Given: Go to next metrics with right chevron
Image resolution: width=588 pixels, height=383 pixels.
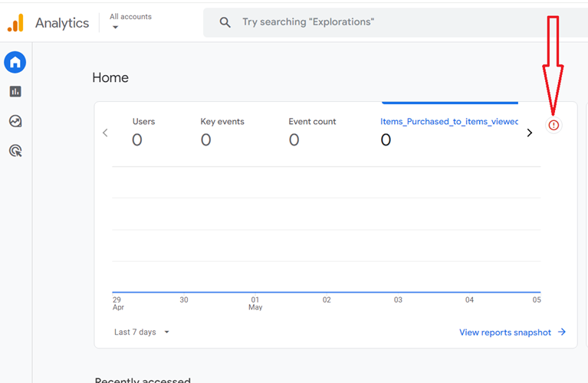Looking at the screenshot, I should click(530, 133).
